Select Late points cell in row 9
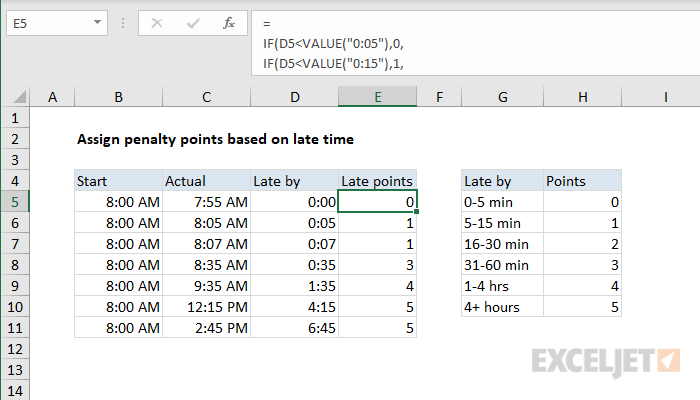This screenshot has height=400, width=700. (x=378, y=286)
